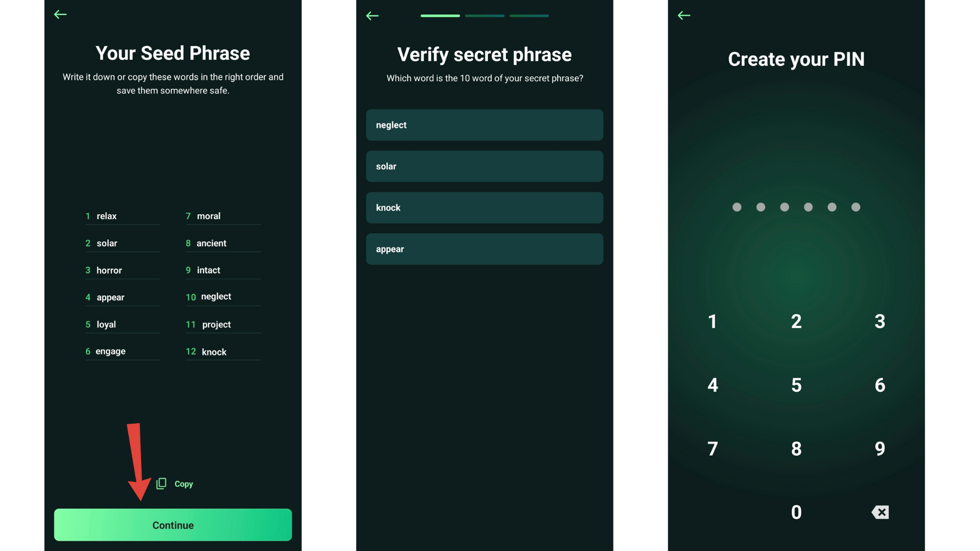Image resolution: width=980 pixels, height=551 pixels.
Task: Tap digit 3 on the PIN keypad
Action: tap(880, 321)
